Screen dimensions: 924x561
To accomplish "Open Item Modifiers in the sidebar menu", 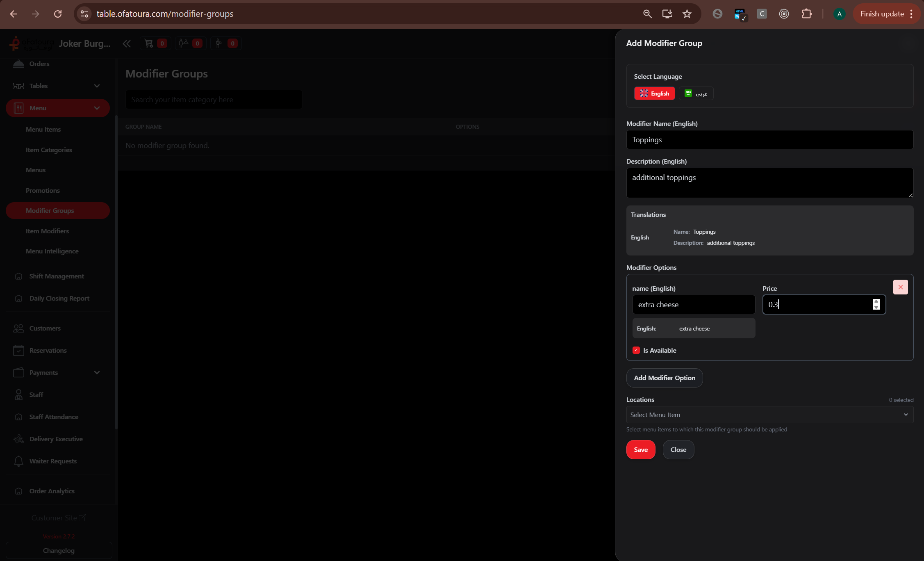I will point(47,231).
